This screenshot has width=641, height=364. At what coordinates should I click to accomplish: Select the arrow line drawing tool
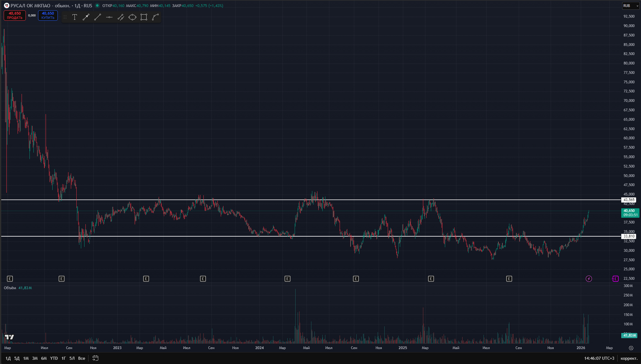pos(86,17)
